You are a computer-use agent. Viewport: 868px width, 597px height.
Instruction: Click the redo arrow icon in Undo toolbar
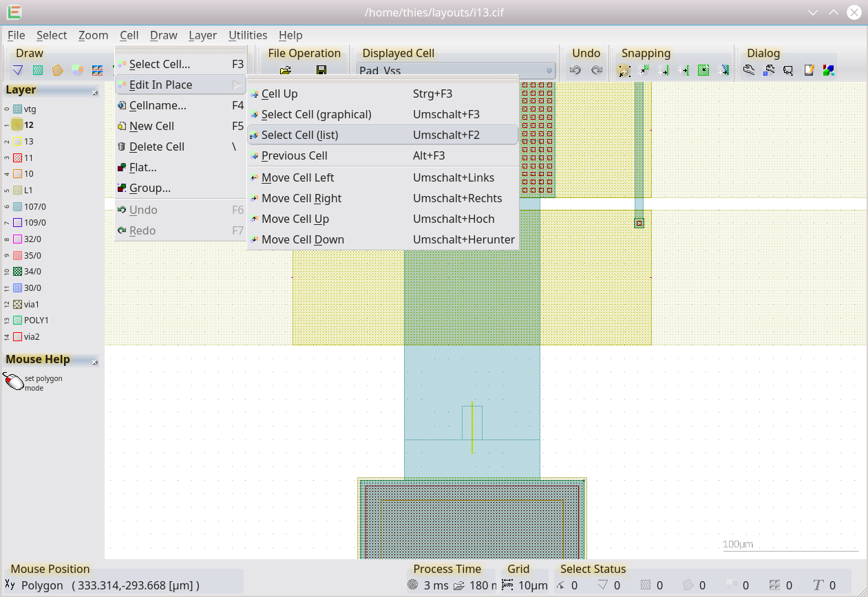[x=597, y=70]
